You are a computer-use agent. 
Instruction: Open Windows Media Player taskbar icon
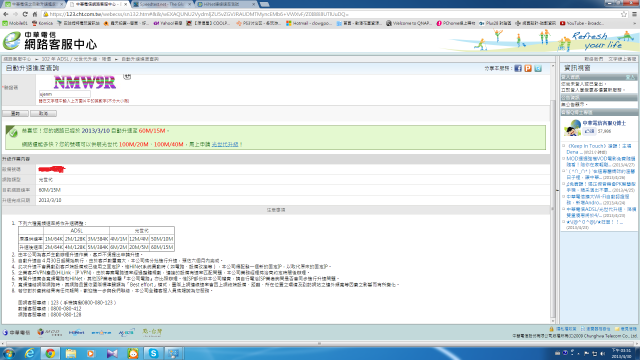91,353
